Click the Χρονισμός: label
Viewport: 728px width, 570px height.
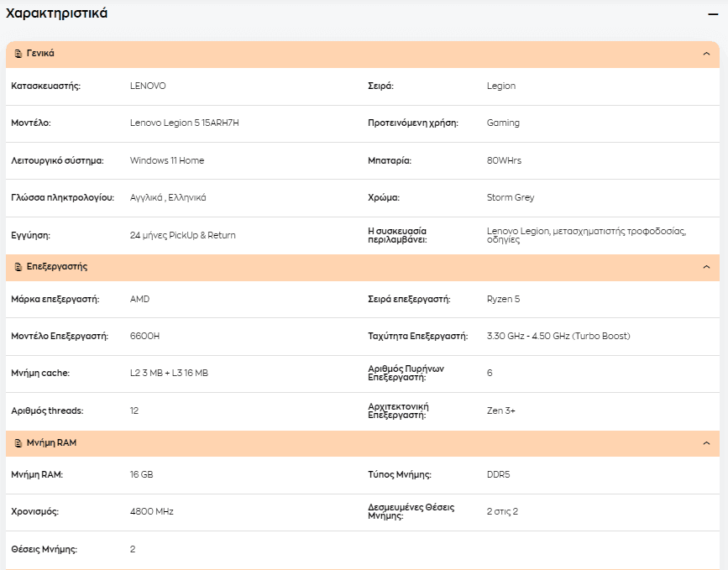(x=34, y=511)
